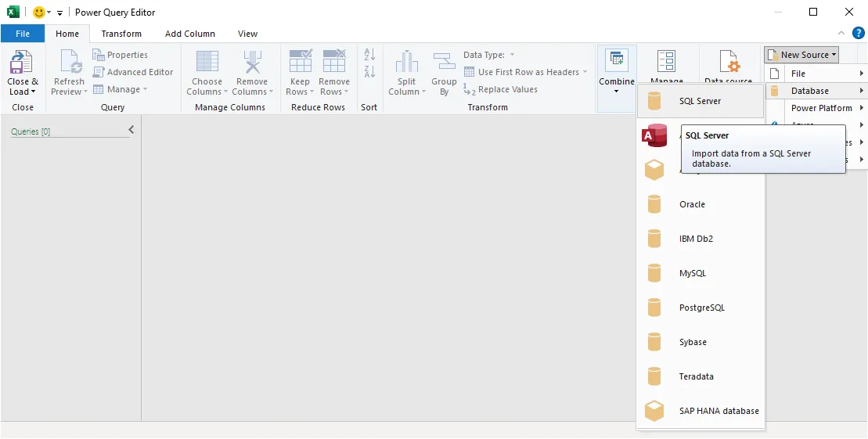The height and width of the screenshot is (439, 868).
Task: Expand the New Source dropdown
Action: coord(801,55)
